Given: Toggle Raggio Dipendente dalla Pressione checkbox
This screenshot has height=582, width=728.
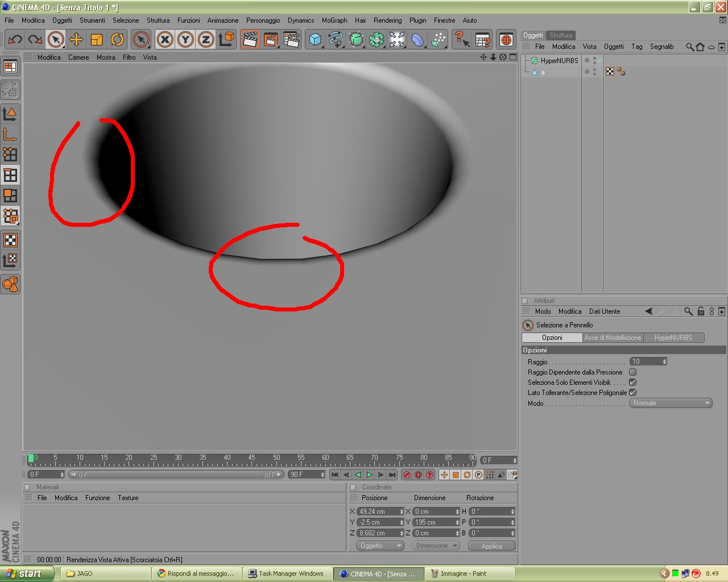Looking at the screenshot, I should tap(632, 372).
